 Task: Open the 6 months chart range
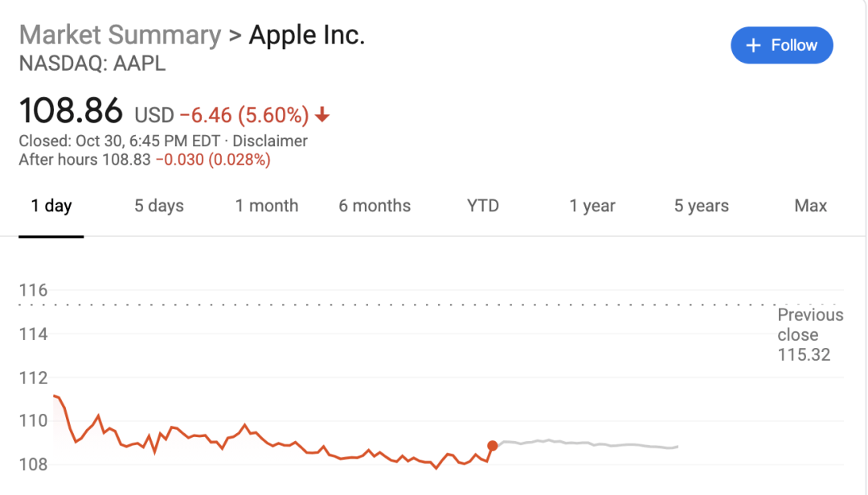click(x=375, y=206)
